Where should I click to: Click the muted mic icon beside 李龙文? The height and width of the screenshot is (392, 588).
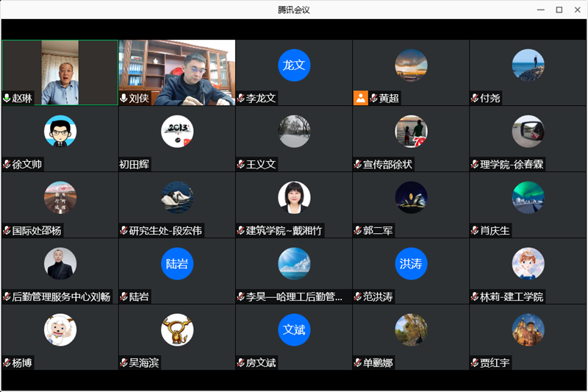point(241,98)
